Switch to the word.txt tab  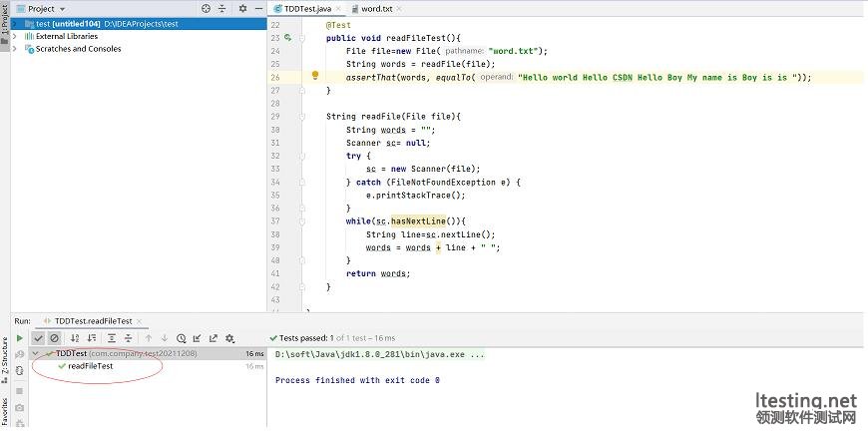click(x=376, y=9)
